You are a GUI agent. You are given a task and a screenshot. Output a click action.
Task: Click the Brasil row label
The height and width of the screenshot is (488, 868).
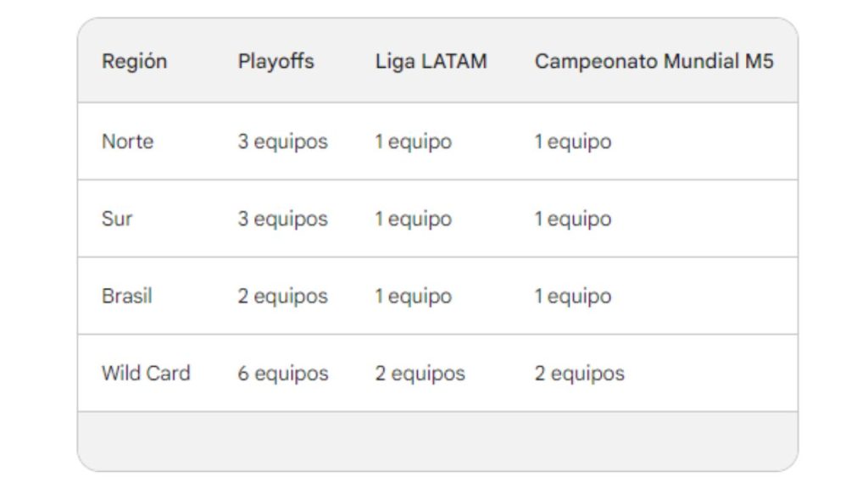(127, 297)
